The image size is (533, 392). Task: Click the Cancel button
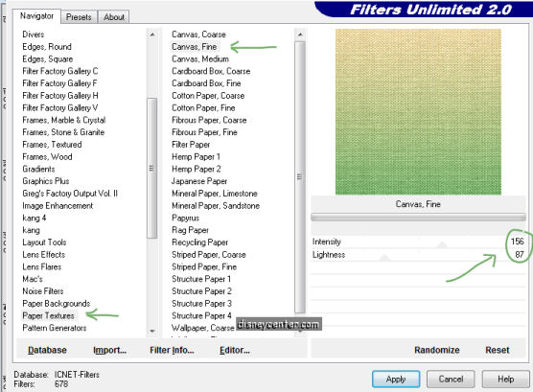pyautogui.click(x=451, y=379)
